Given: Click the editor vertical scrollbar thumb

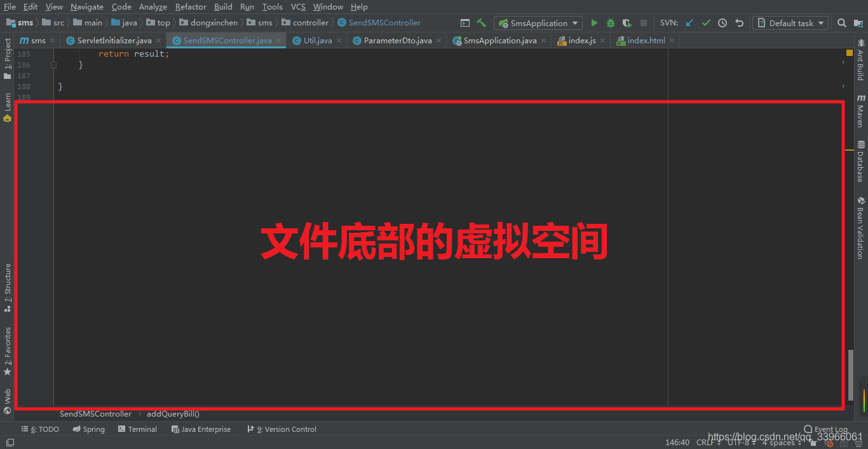Looking at the screenshot, I should [x=851, y=375].
